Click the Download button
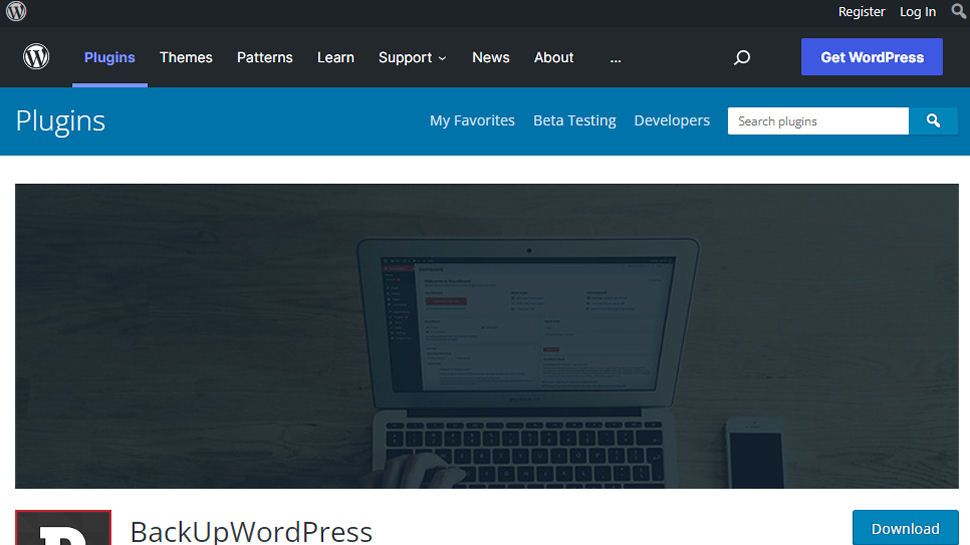 pos(905,528)
